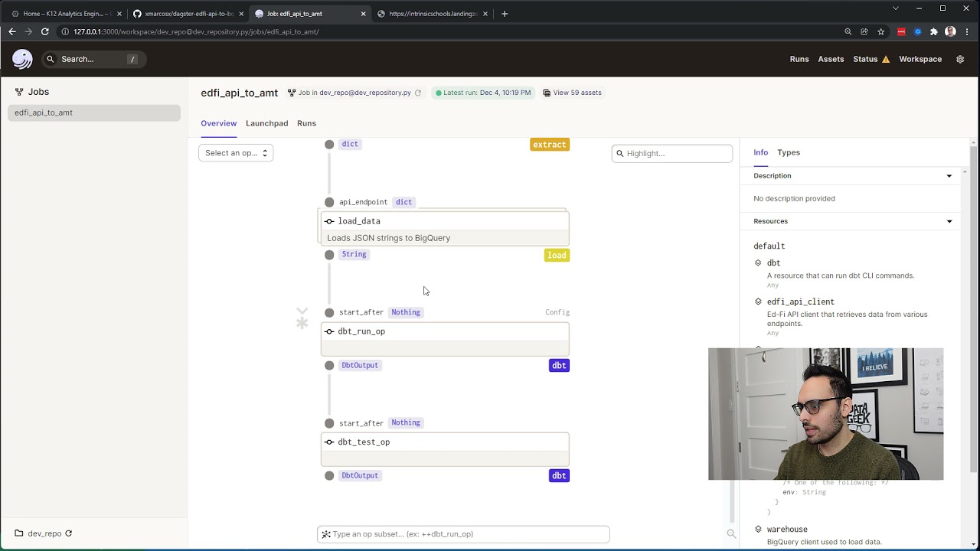The width and height of the screenshot is (980, 551).
Task: Click the dbt resource icon
Action: click(758, 262)
